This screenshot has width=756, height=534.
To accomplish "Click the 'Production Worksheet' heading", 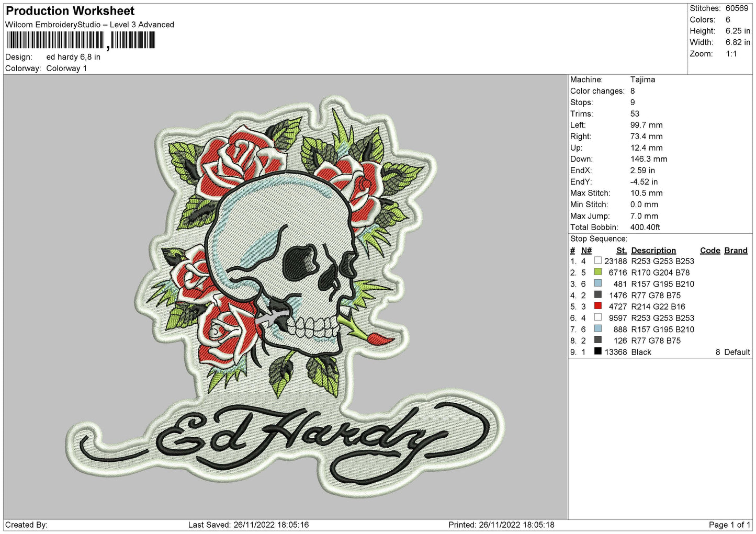I will (x=70, y=11).
